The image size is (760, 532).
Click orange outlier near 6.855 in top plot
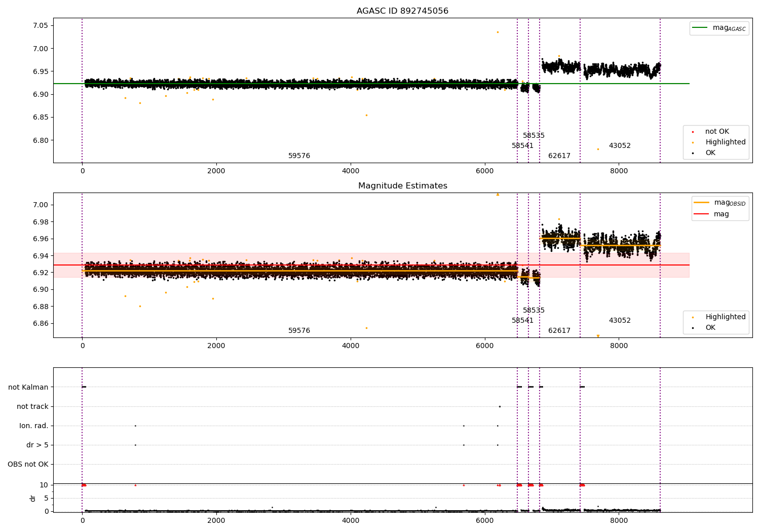click(x=367, y=115)
